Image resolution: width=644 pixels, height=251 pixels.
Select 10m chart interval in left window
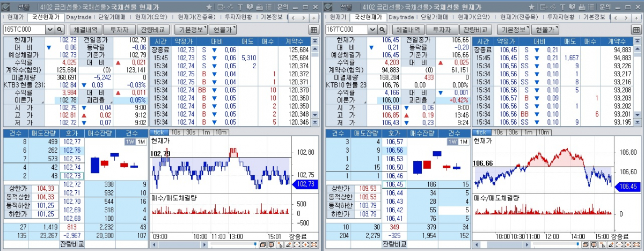point(221,132)
